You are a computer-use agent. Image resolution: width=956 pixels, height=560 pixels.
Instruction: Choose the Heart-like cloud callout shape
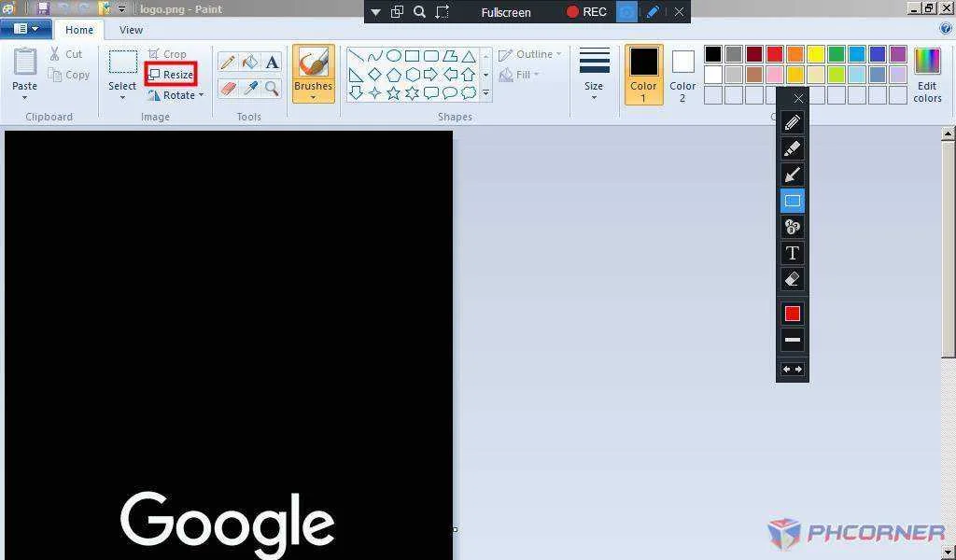(x=469, y=92)
